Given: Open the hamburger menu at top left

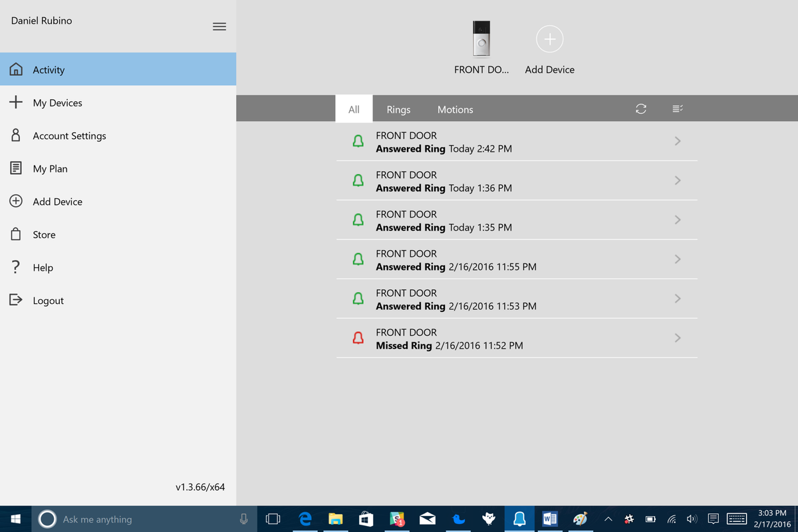Looking at the screenshot, I should click(x=219, y=27).
